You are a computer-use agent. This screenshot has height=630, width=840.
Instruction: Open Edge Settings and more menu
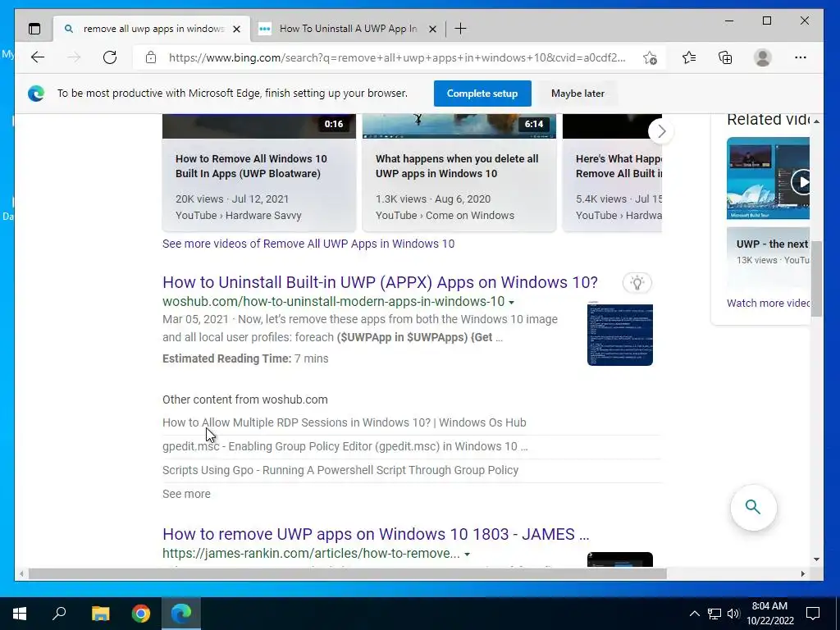tap(801, 57)
